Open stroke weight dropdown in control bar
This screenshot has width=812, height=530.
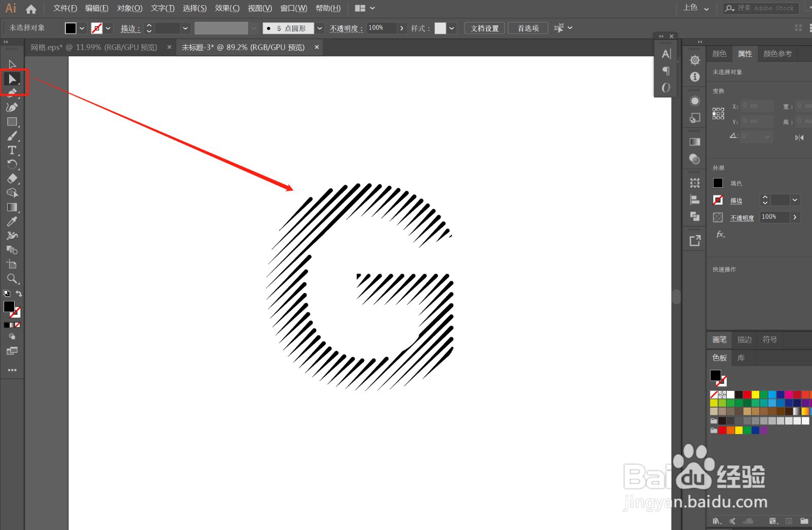tap(185, 28)
